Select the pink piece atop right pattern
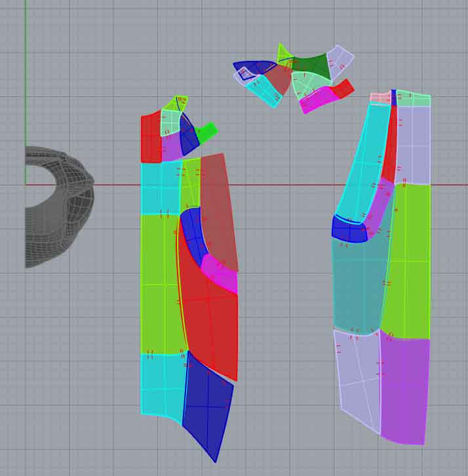 pyautogui.click(x=381, y=98)
